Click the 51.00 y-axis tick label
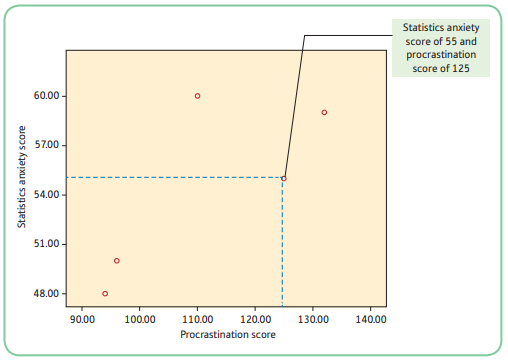This screenshot has height=361, width=508. pyautogui.click(x=46, y=244)
